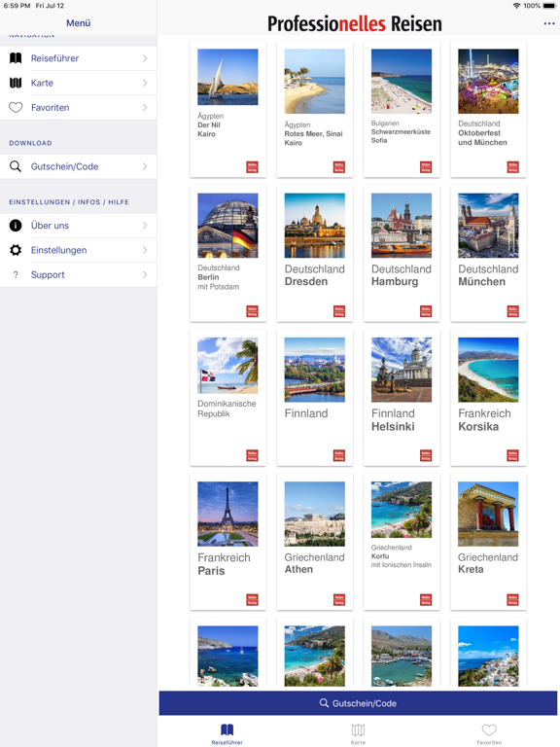
Task: Switch to the Reiseführer bottom tab
Action: (227, 733)
